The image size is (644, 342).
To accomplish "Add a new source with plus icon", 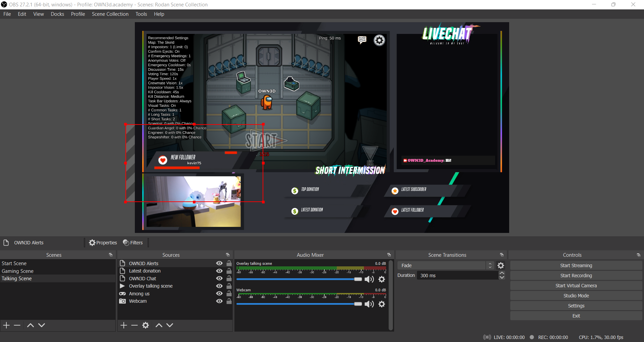I will point(124,325).
